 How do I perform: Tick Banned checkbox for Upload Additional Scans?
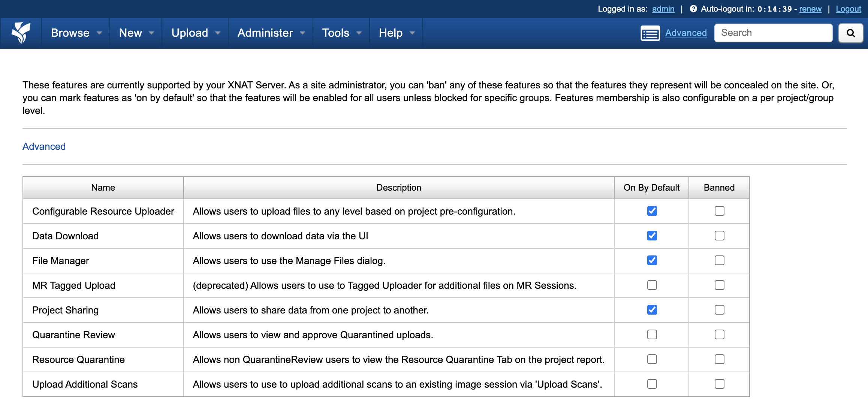pos(719,384)
